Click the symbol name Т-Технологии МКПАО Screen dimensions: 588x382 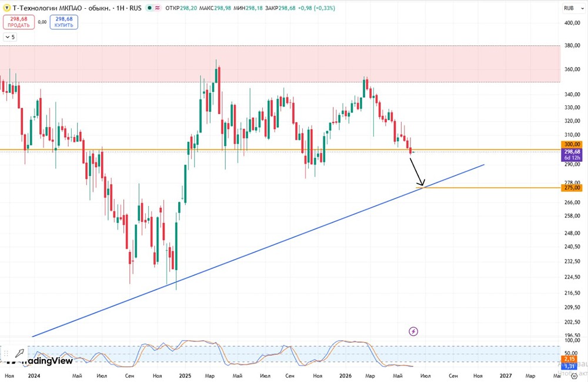[47, 8]
